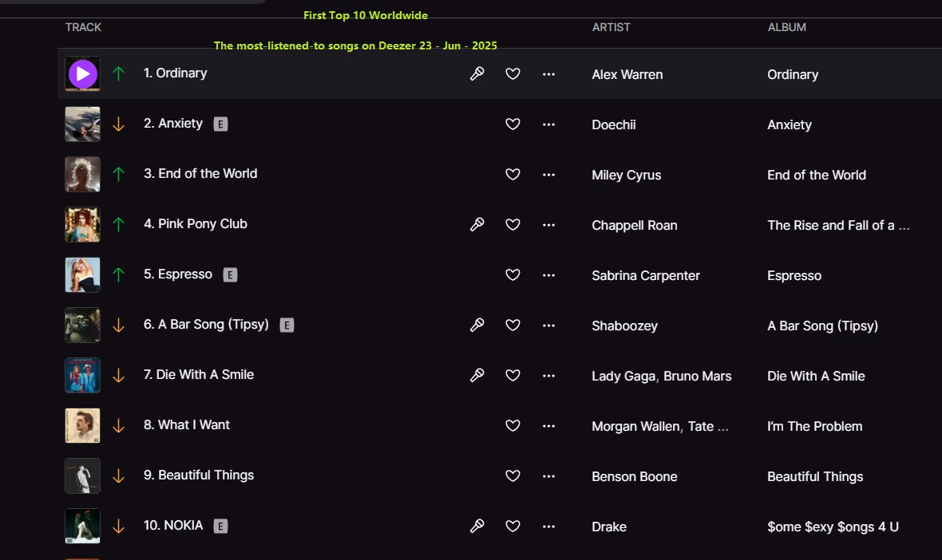Open more options menu for Ordinary
The image size is (942, 560).
(548, 74)
